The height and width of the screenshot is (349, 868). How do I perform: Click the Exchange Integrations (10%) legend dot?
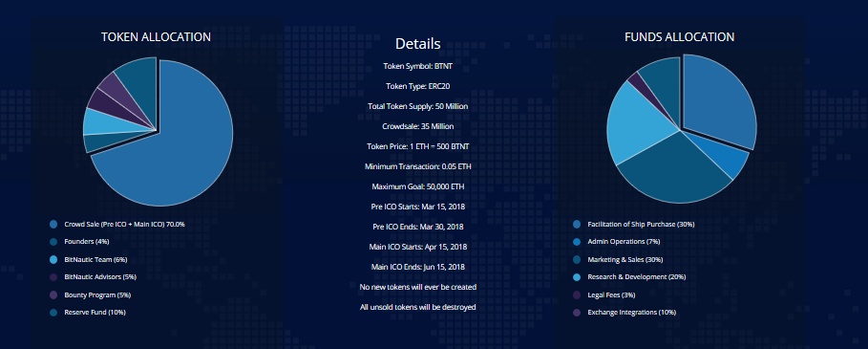577,313
